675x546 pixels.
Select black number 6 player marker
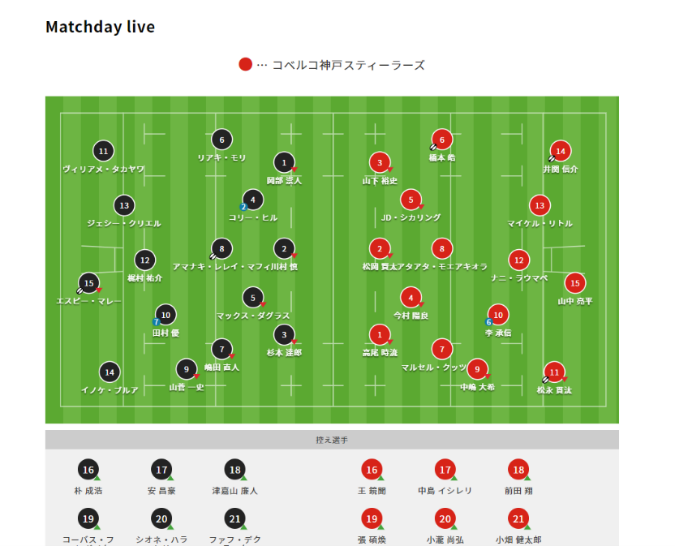222,140
